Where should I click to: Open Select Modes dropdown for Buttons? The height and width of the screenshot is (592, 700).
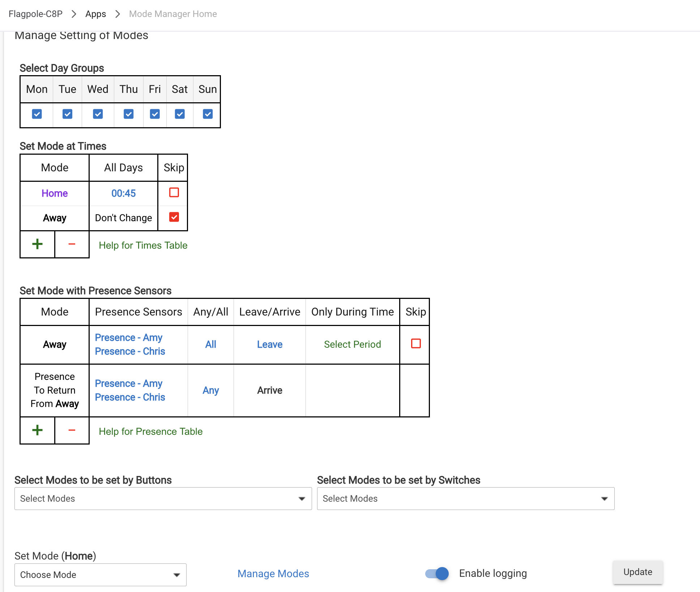pyautogui.click(x=163, y=498)
